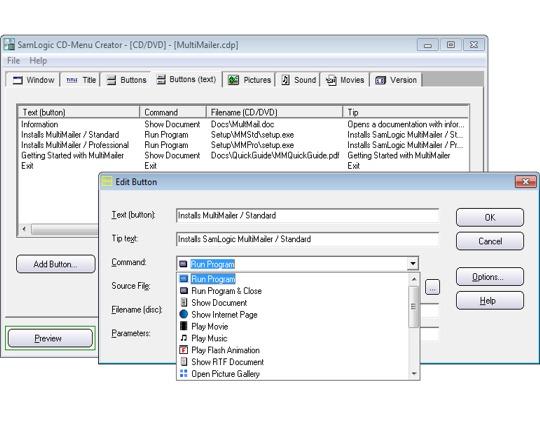Click the Text (button) input field
This screenshot has width=540, height=423.
coord(307,216)
